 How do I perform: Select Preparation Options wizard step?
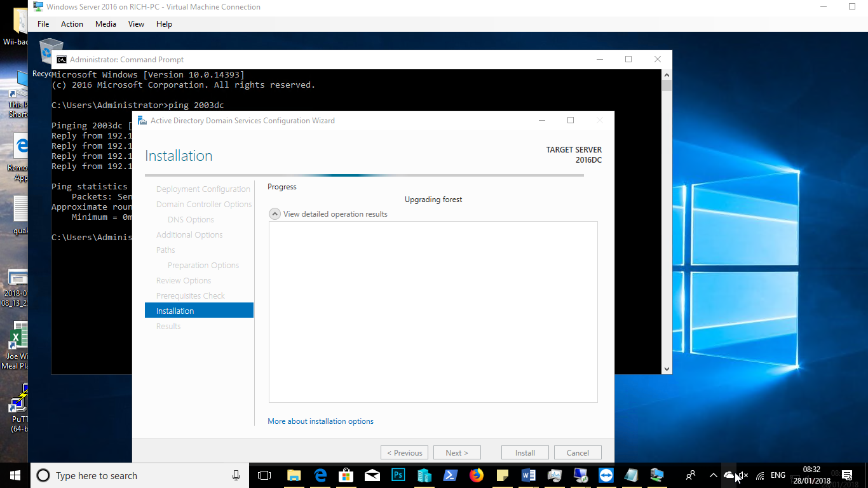(203, 266)
